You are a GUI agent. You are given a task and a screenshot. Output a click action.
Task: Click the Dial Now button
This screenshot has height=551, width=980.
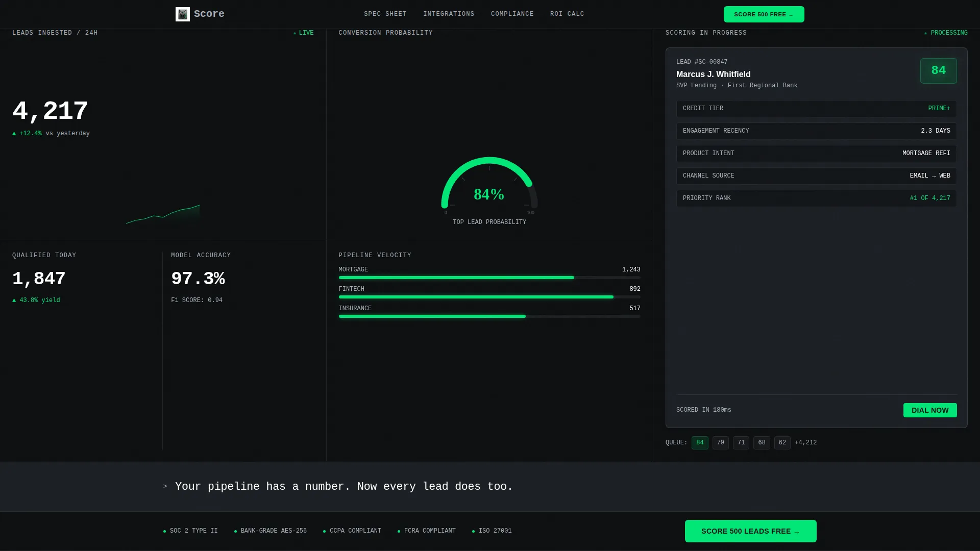(x=930, y=410)
